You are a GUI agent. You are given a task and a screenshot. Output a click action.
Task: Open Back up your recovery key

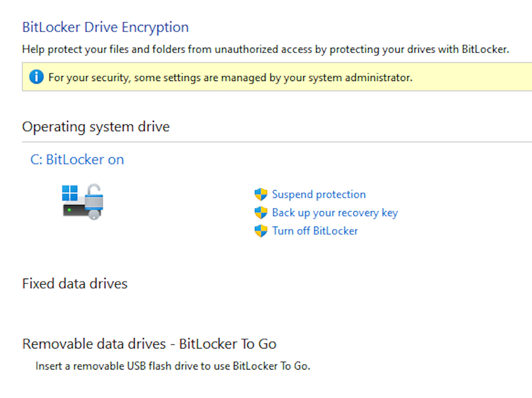[x=335, y=213]
